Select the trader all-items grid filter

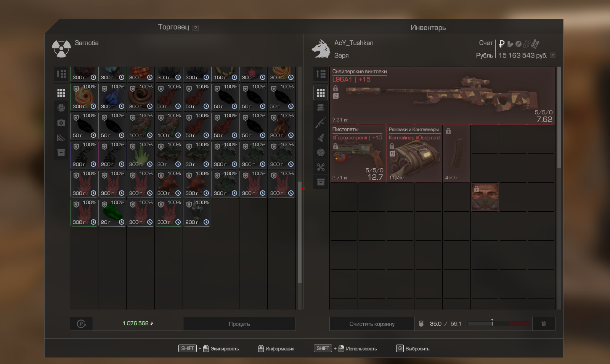61,93
